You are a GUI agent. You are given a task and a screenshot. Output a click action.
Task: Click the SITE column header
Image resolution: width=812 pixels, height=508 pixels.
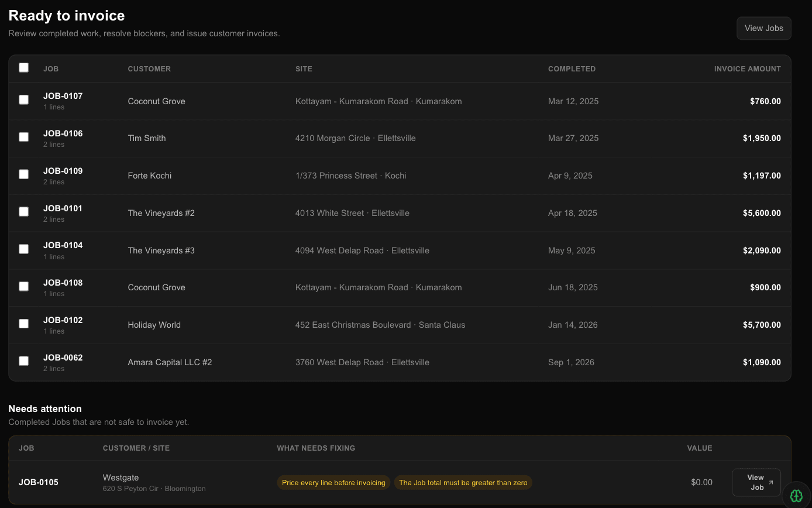click(x=304, y=69)
